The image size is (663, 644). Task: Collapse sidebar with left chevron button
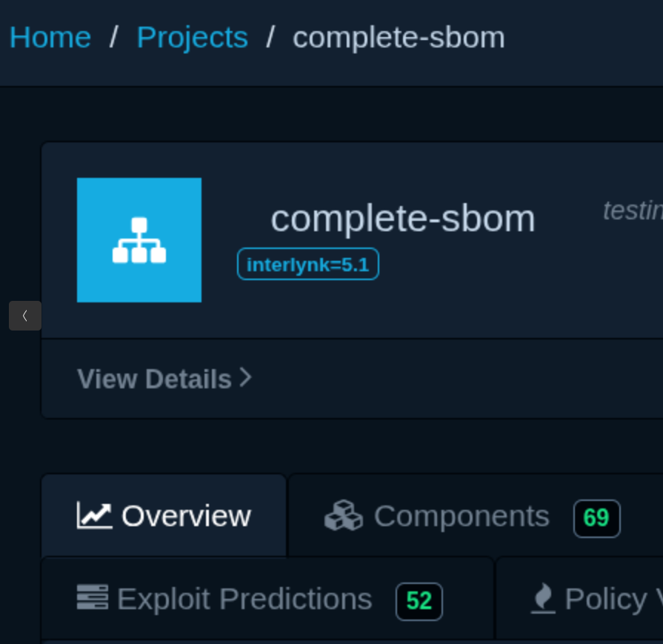click(x=25, y=316)
